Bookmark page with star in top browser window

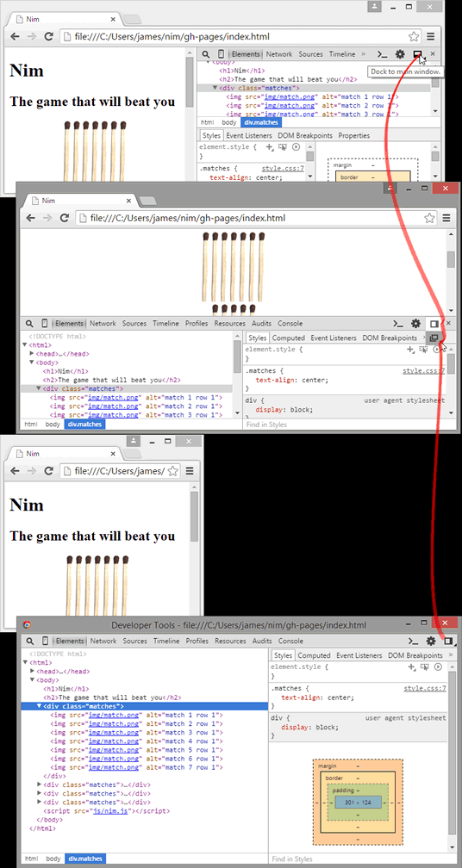click(414, 36)
